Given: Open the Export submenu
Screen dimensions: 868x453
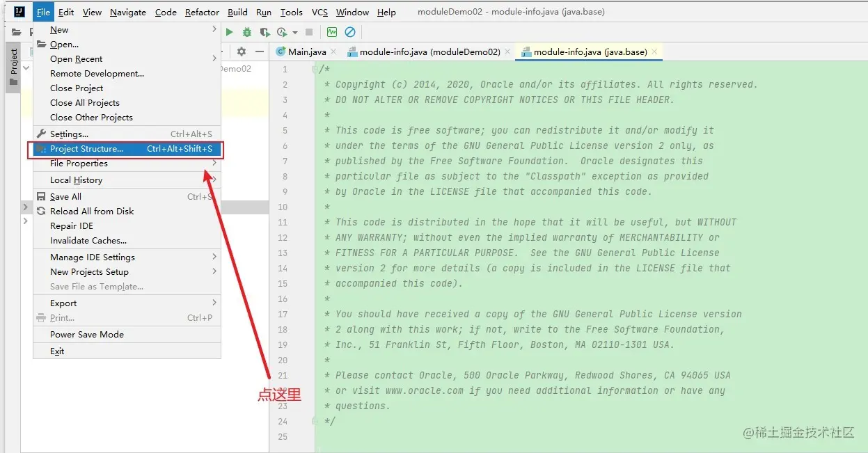Looking at the screenshot, I should click(127, 303).
